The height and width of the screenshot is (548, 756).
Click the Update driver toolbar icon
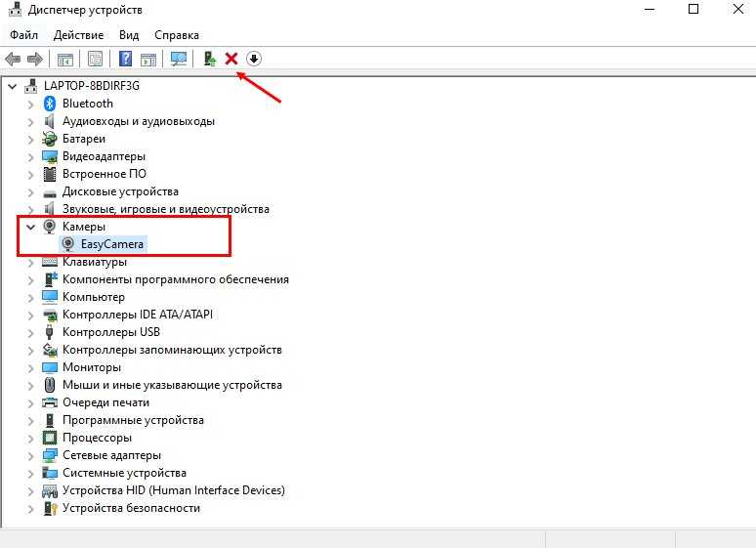[x=209, y=59]
